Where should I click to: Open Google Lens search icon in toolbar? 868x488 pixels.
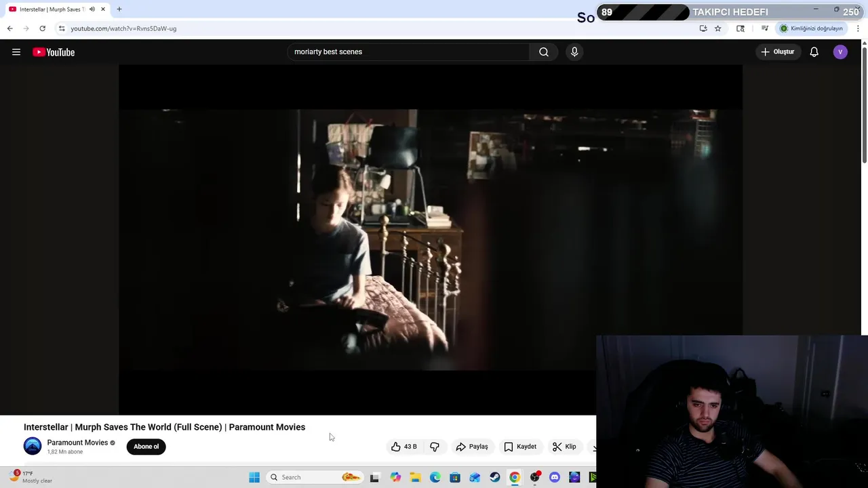(741, 28)
